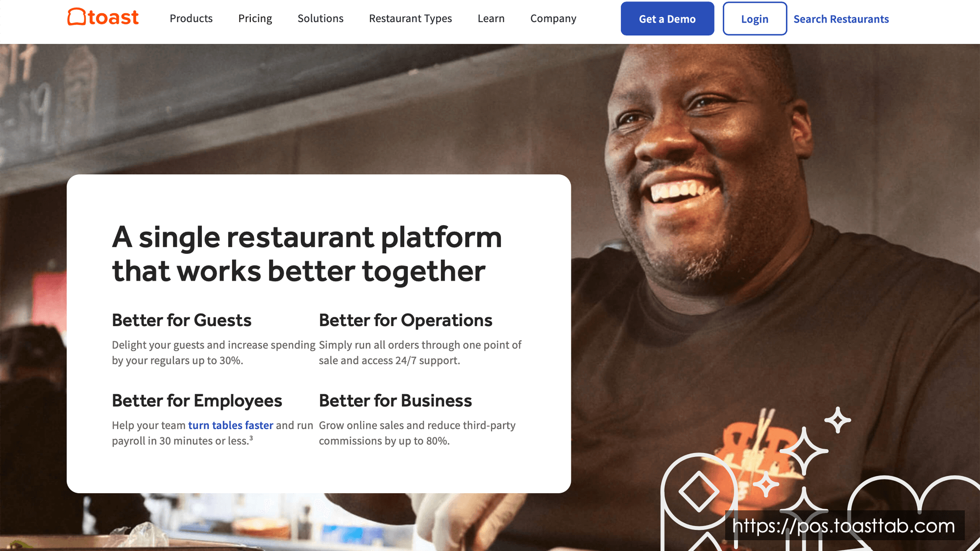Follow the Search Restaurants link
The height and width of the screenshot is (551, 980).
(841, 19)
